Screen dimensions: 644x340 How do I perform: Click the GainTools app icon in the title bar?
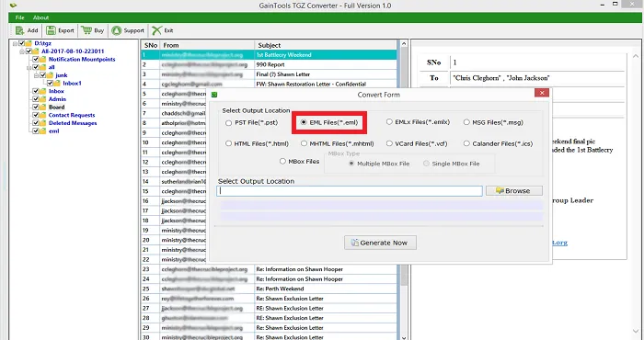click(x=13, y=6)
